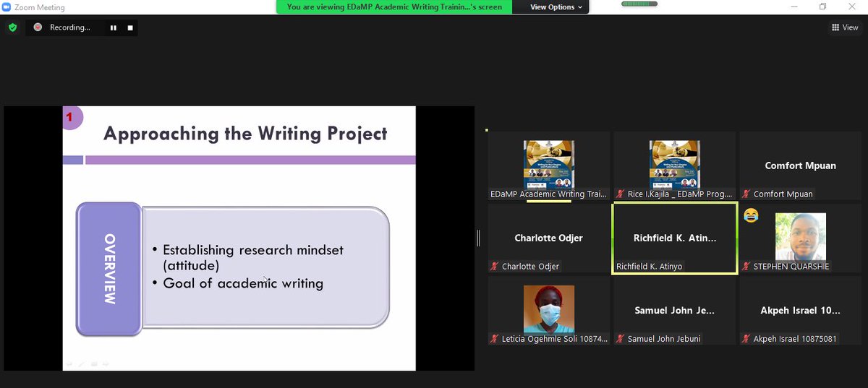
Task: Open the View layout menu
Action: pos(845,27)
